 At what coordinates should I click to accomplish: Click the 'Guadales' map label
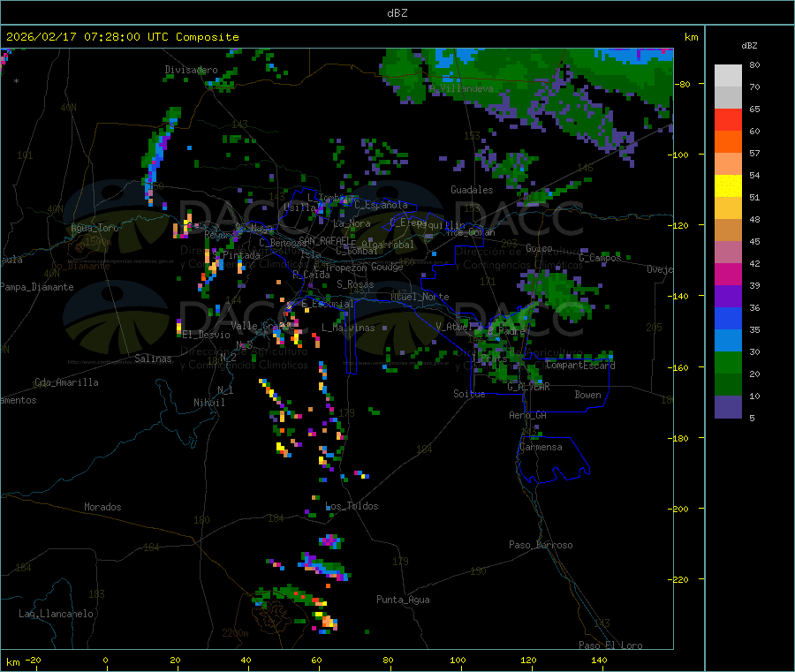click(x=472, y=190)
